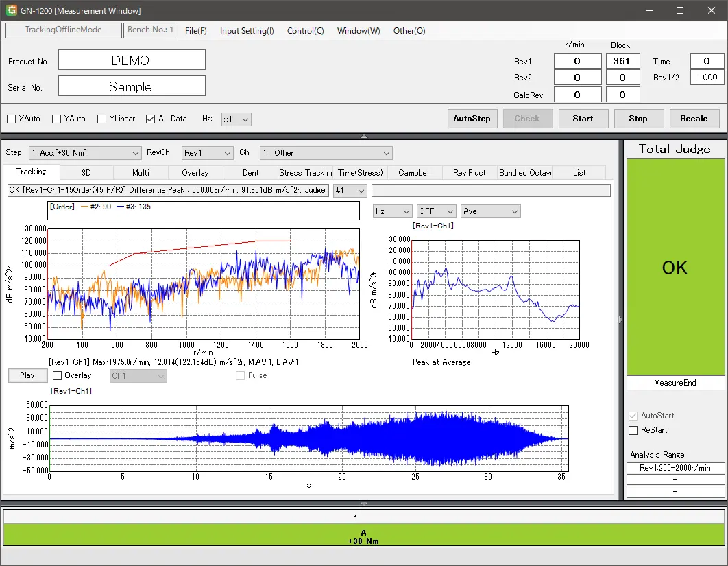Click the Rev1-Ch1 frequency spectrum graph
728x566 pixels.
pyautogui.click(x=496, y=290)
